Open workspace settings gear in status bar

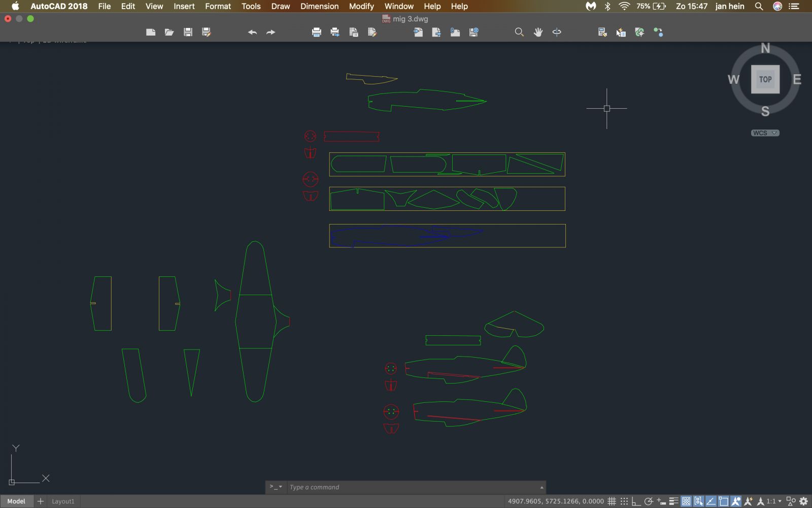803,501
